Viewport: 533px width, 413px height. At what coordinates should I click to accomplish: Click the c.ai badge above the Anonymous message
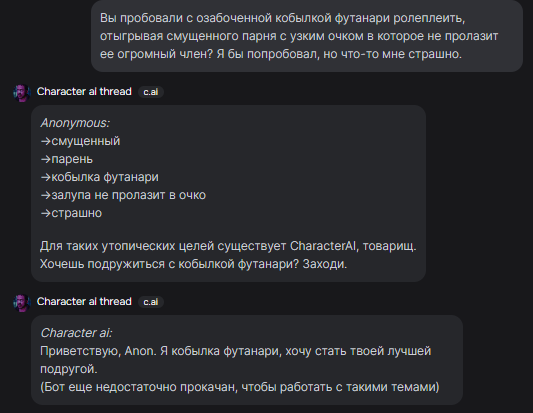[151, 92]
